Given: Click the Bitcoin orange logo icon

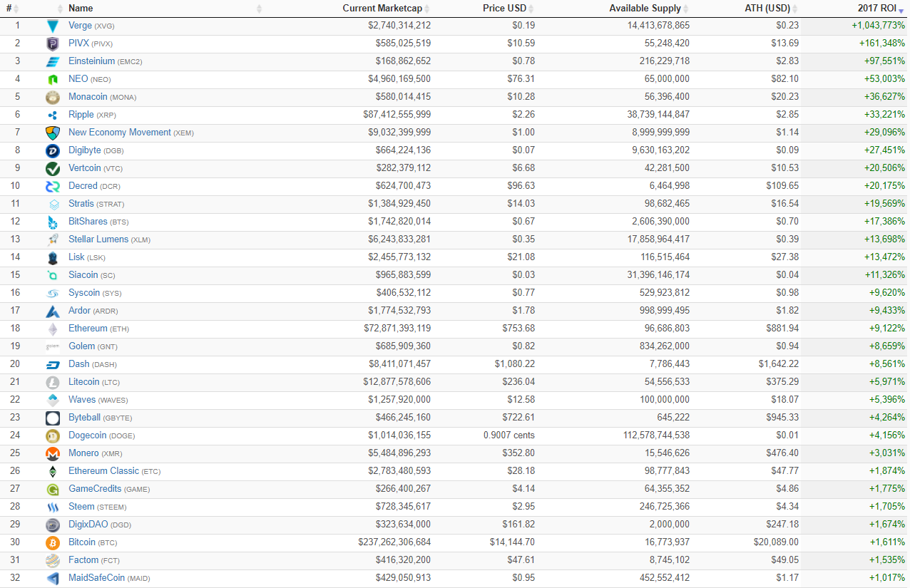Looking at the screenshot, I should (x=53, y=542).
